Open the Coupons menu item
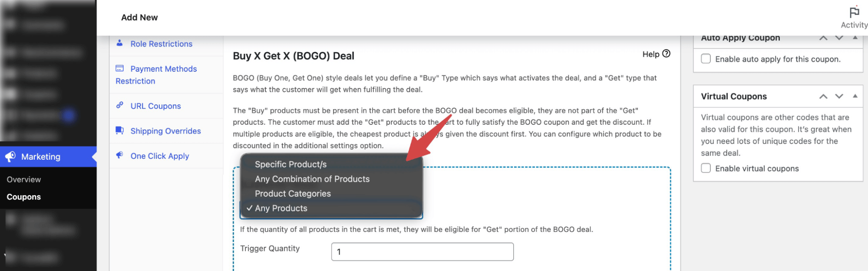The width and height of the screenshot is (868, 271). click(x=24, y=197)
